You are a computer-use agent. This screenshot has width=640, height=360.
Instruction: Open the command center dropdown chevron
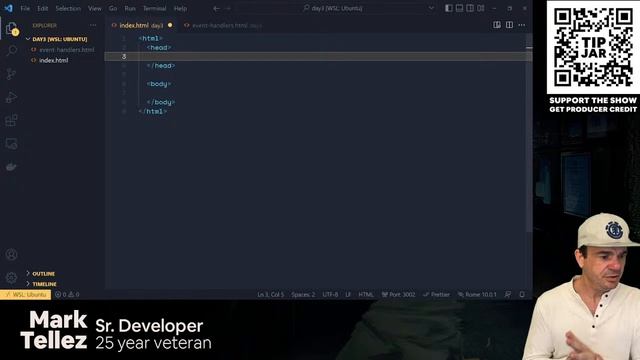click(431, 8)
